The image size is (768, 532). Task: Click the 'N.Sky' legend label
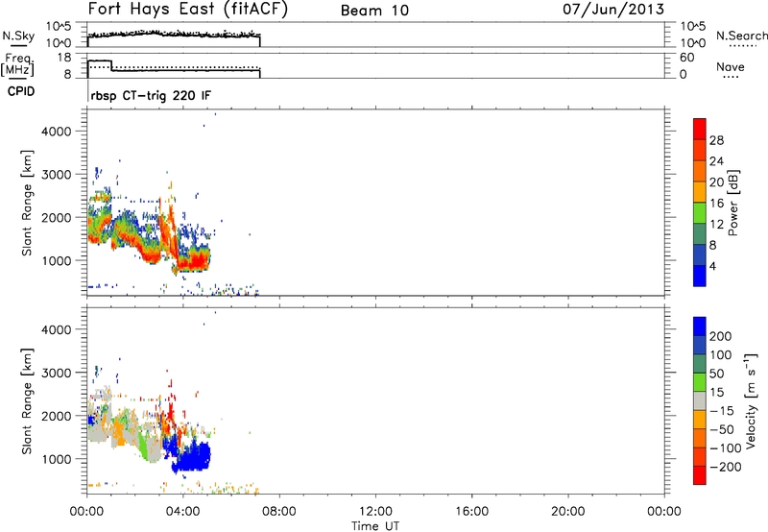coord(18,36)
